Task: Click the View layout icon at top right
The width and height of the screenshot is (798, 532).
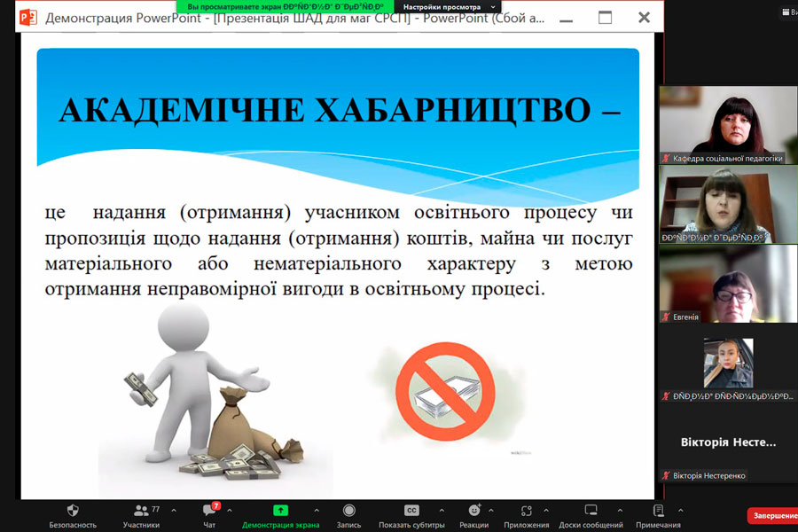Action: point(786,12)
